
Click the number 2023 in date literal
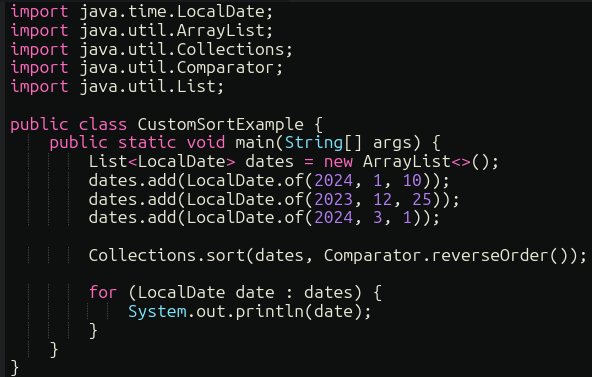pyautogui.click(x=333, y=199)
